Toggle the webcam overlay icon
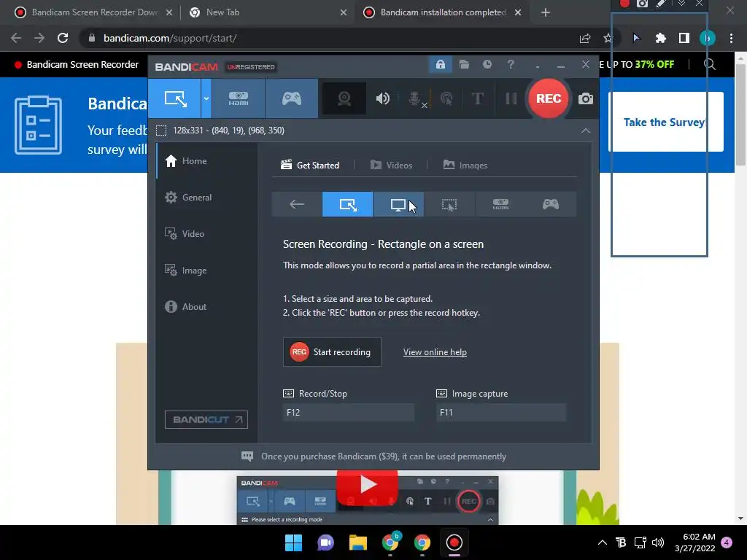The image size is (747, 560). click(x=344, y=98)
